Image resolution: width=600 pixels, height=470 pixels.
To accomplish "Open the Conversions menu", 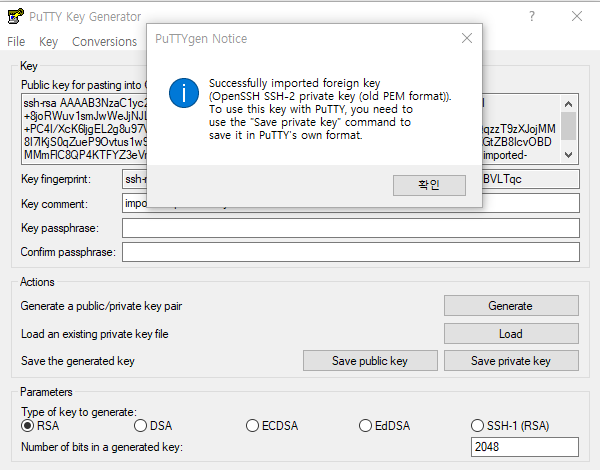I will [x=104, y=41].
